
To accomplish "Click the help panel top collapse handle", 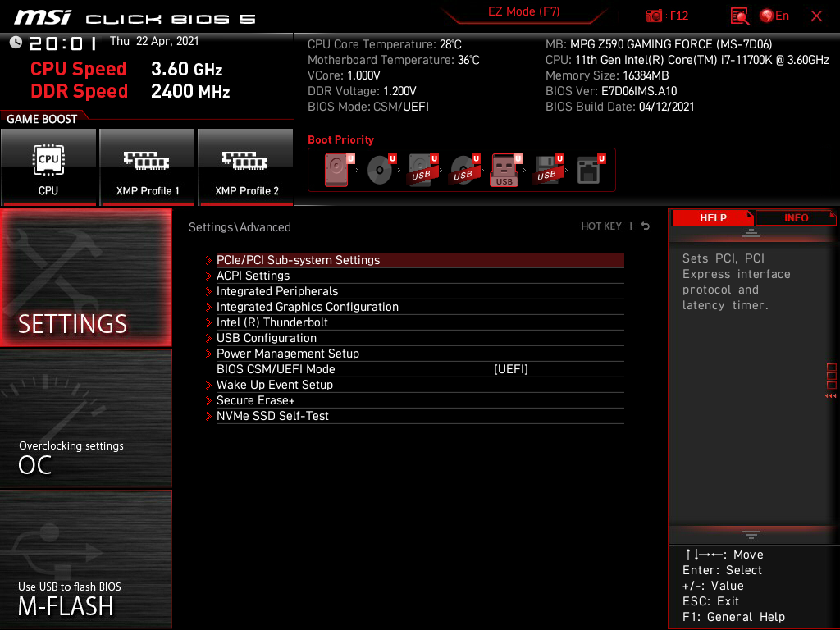I will click(751, 233).
